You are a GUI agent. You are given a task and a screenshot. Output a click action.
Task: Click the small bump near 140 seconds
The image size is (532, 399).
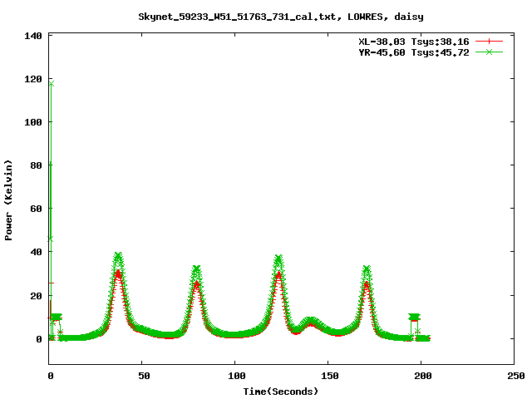(x=310, y=322)
